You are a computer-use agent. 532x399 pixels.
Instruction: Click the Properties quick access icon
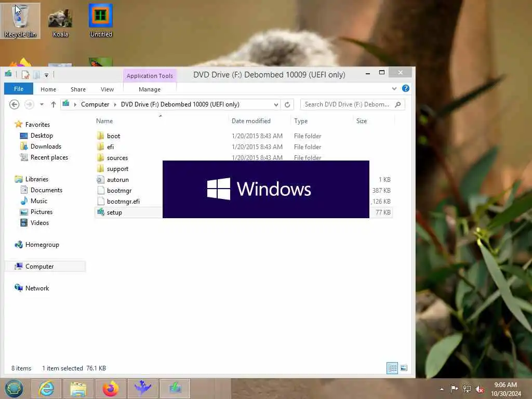[x=25, y=75]
